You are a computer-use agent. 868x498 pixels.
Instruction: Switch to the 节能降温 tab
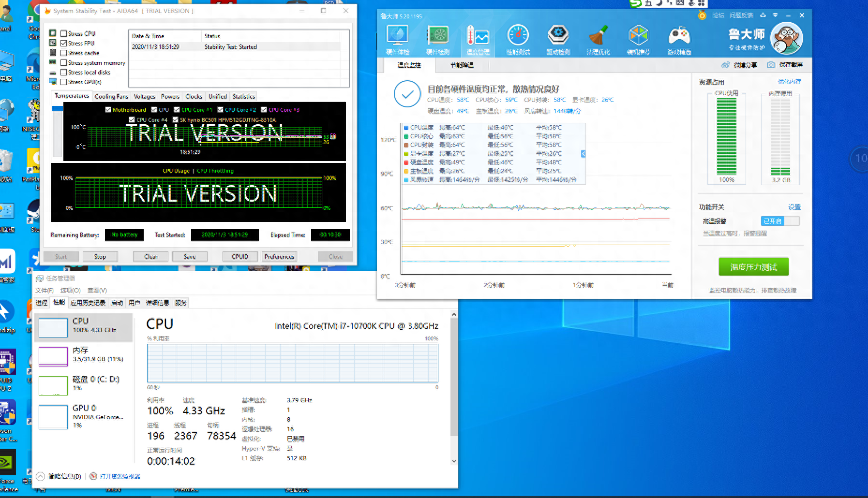[462, 65]
